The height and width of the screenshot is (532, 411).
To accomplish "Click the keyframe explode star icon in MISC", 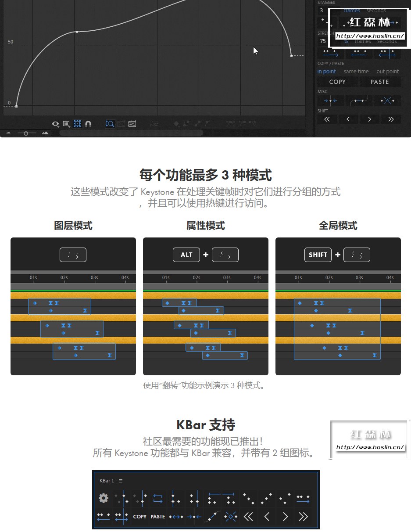I will pyautogui.click(x=388, y=100).
